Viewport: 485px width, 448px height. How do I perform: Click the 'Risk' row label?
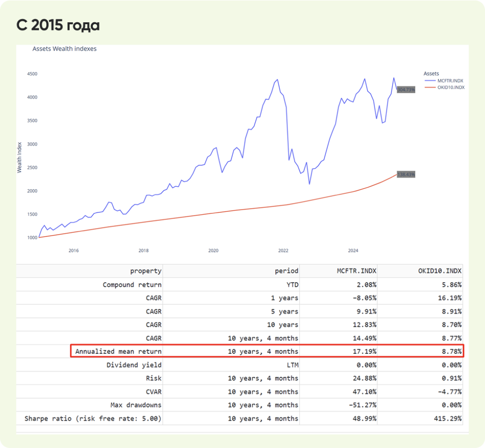pos(154,378)
